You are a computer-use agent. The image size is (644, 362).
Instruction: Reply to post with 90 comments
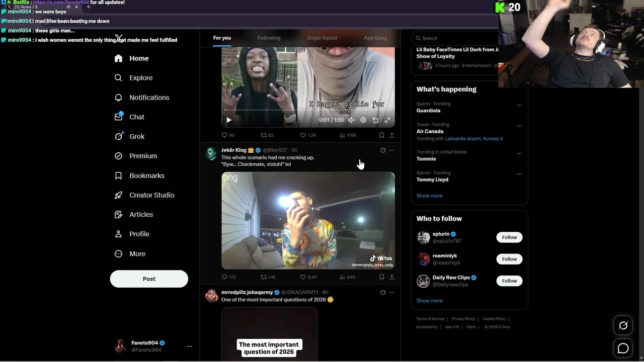(228, 135)
